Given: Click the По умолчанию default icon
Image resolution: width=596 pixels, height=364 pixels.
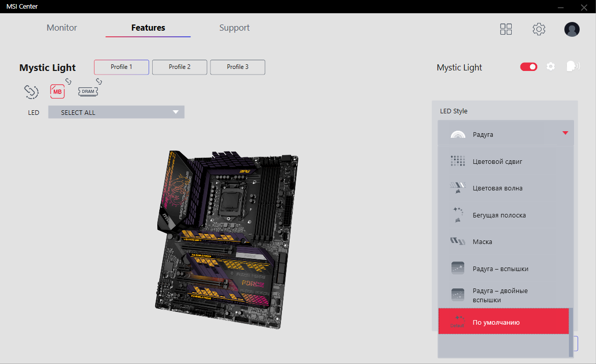Looking at the screenshot, I should pyautogui.click(x=458, y=322).
